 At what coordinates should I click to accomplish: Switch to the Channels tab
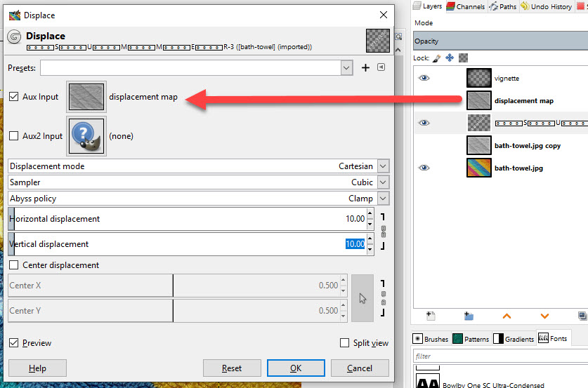pos(466,6)
